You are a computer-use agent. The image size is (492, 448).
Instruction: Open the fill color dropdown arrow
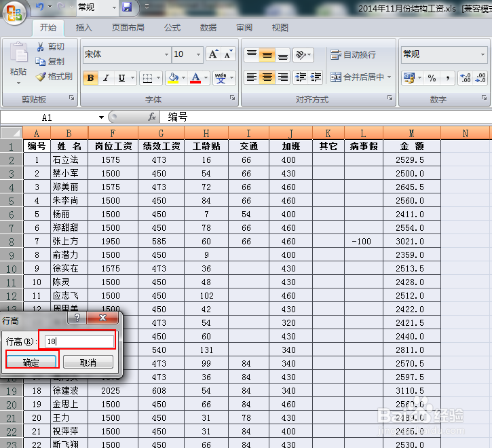pyautogui.click(x=183, y=78)
